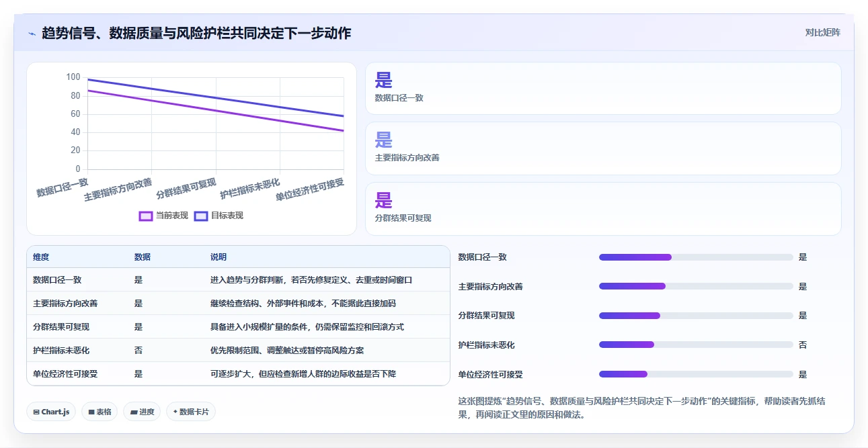The height and width of the screenshot is (448, 868).
Task: Toggle the 当前表现 legend series
Action: [163, 216]
